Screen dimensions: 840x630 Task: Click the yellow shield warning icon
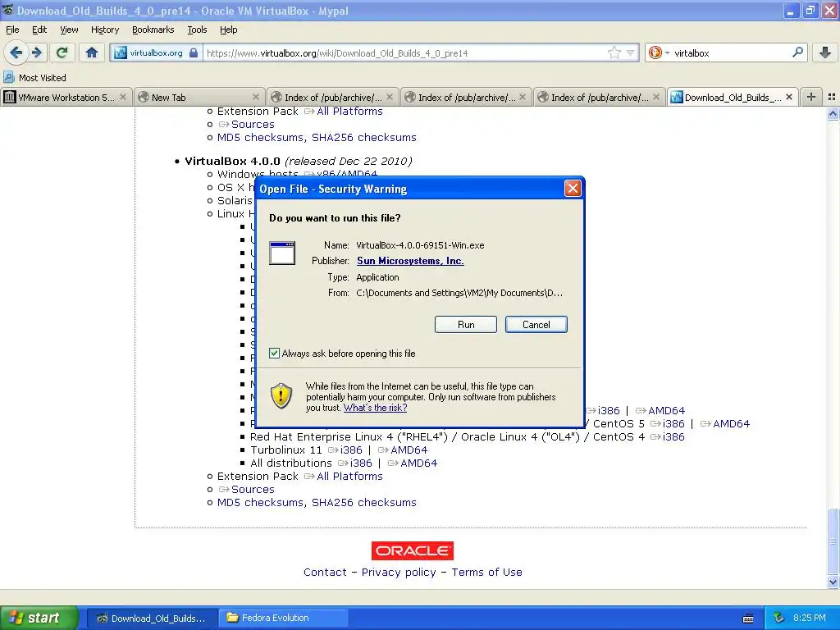click(x=281, y=396)
